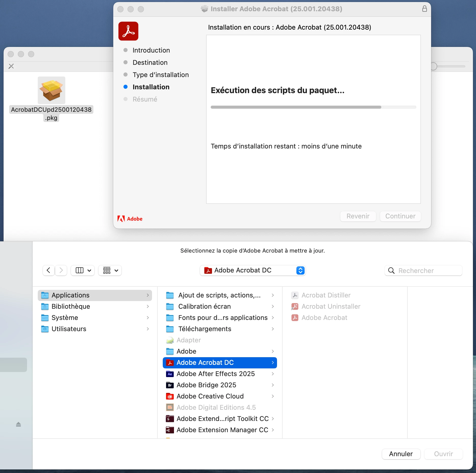Expand Adobe After Effects 2025 chevron
476x473 pixels.
273,374
